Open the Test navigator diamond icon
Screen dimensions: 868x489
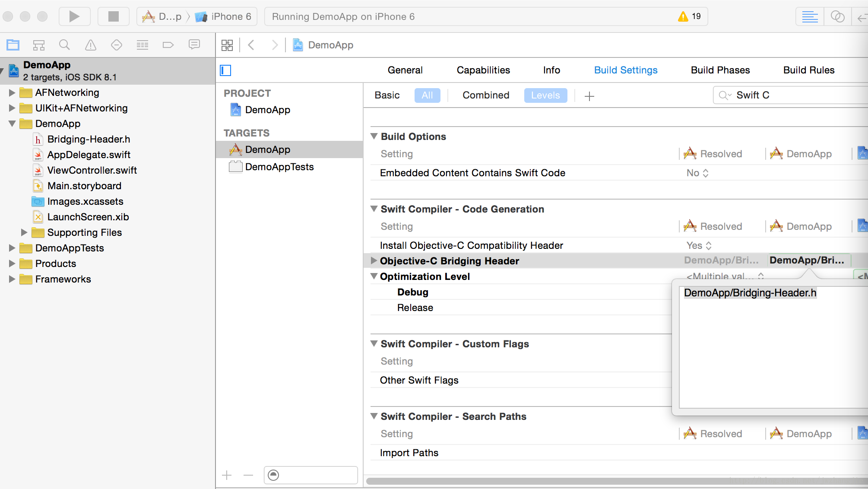pyautogui.click(x=117, y=44)
